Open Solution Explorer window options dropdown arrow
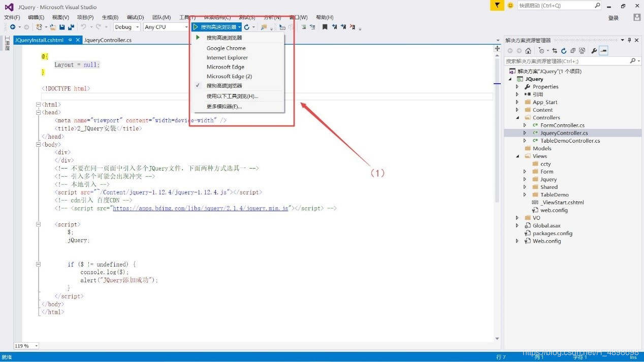 pos(623,40)
